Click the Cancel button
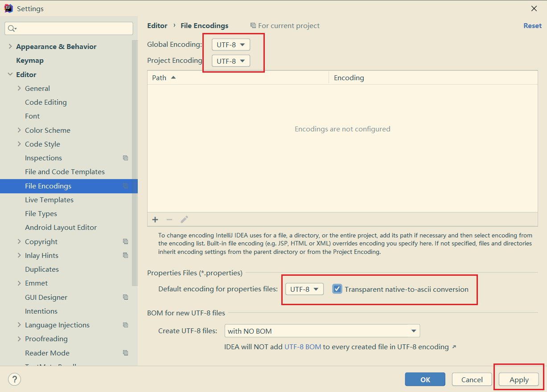 click(x=472, y=380)
